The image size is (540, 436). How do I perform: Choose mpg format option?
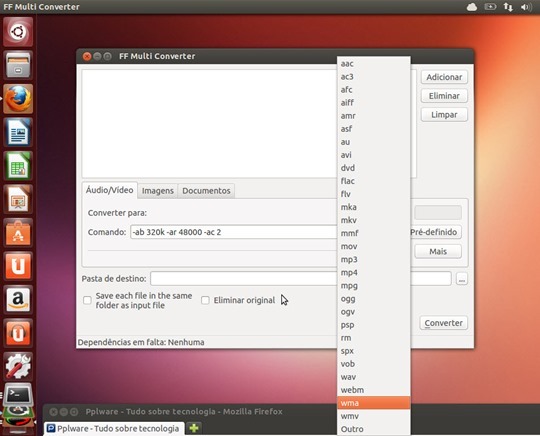[374, 286]
